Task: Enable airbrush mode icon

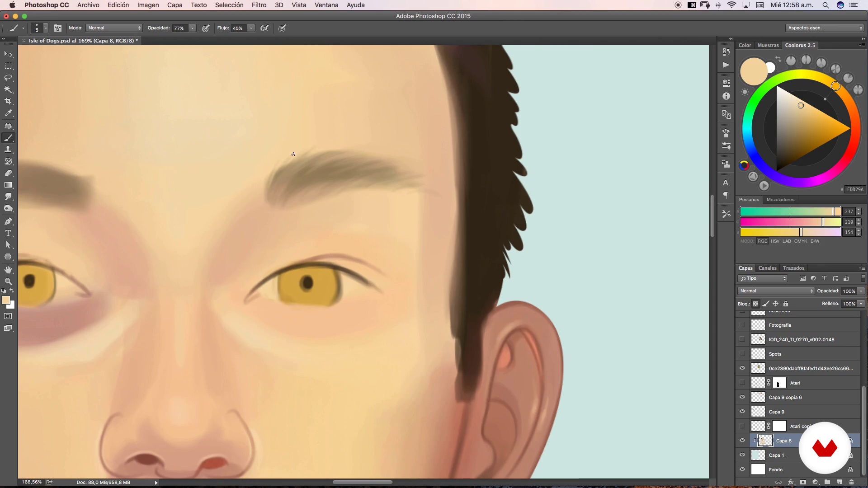Action: 265,28
